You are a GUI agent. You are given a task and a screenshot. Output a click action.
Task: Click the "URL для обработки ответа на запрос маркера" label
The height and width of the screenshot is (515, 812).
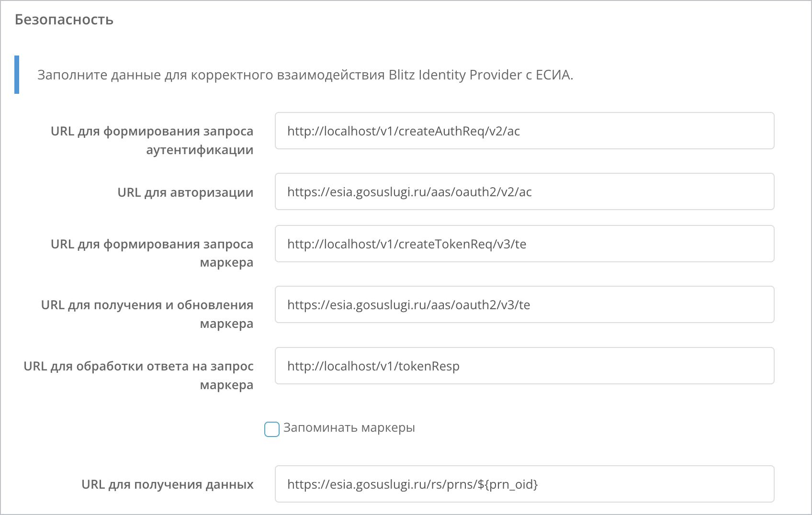[x=139, y=375]
